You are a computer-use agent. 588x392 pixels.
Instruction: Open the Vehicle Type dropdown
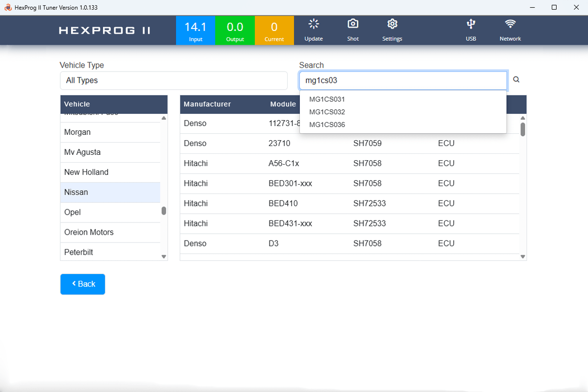click(173, 80)
